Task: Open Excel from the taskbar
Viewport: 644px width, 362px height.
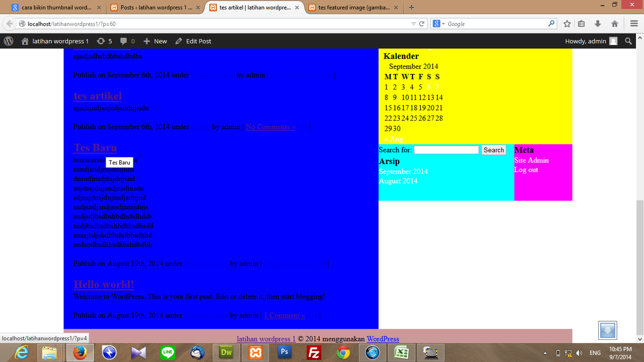Action: click(402, 353)
